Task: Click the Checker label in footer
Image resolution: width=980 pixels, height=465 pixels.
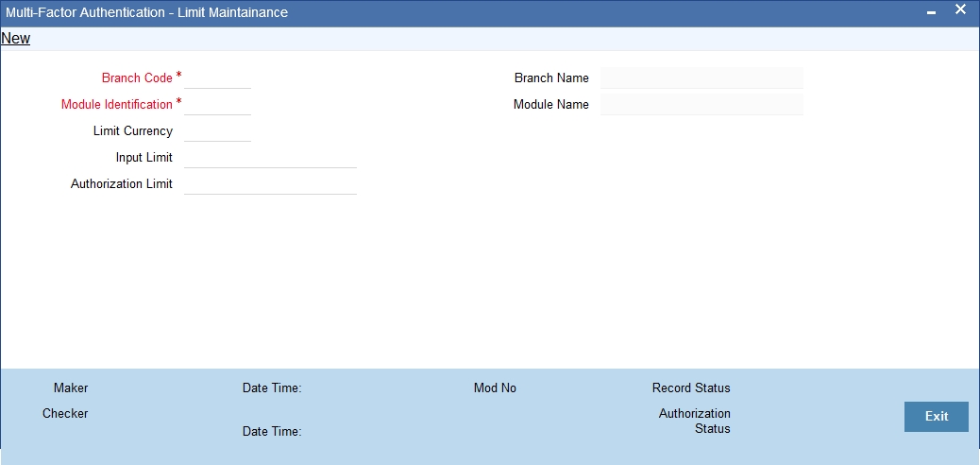Action: click(x=66, y=414)
